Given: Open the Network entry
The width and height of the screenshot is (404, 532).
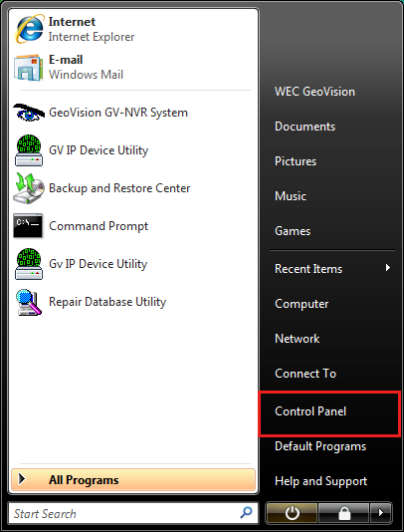Looking at the screenshot, I should 297,339.
